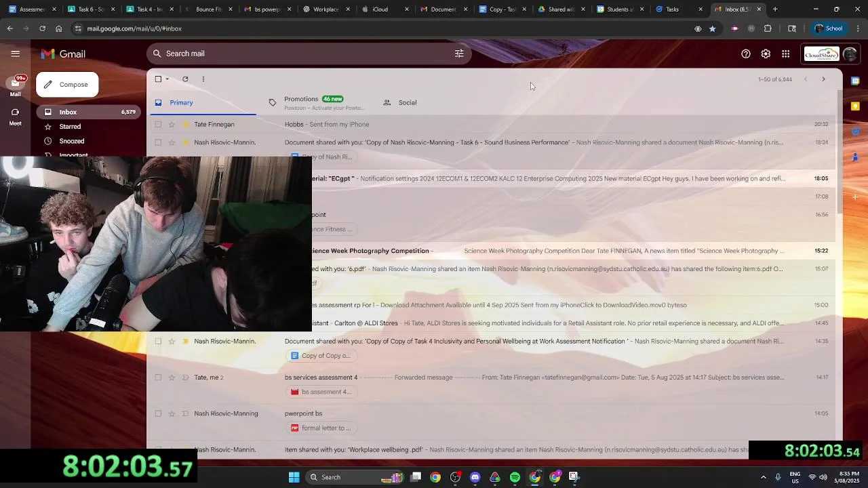Open the yellow Keep icon in side panel

pyautogui.click(x=855, y=106)
